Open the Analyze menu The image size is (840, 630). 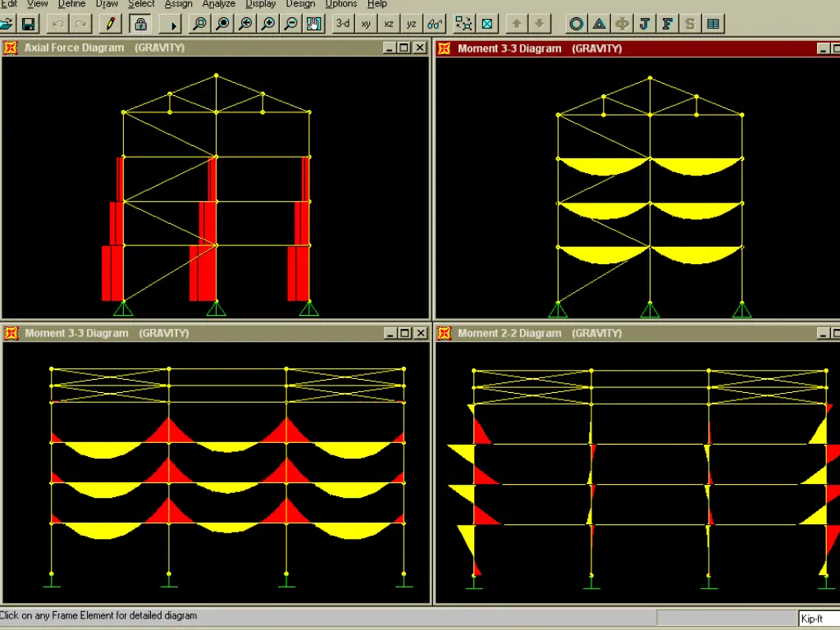coord(218,4)
